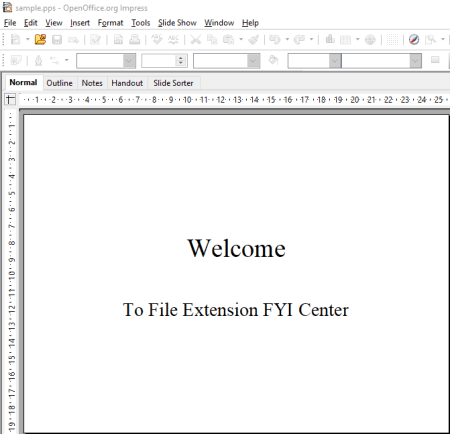Open the Slide Show menu
Image resolution: width=450 pixels, height=434 pixels.
click(177, 23)
